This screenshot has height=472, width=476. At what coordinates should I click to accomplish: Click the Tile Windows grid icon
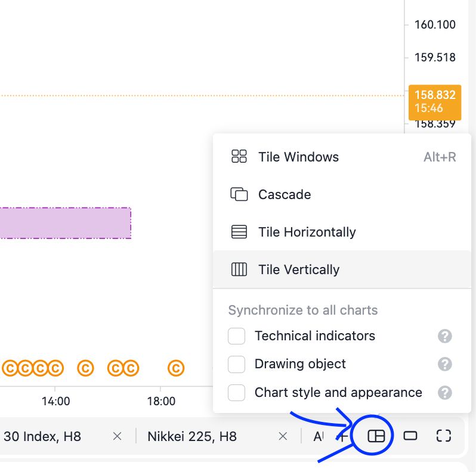point(239,157)
